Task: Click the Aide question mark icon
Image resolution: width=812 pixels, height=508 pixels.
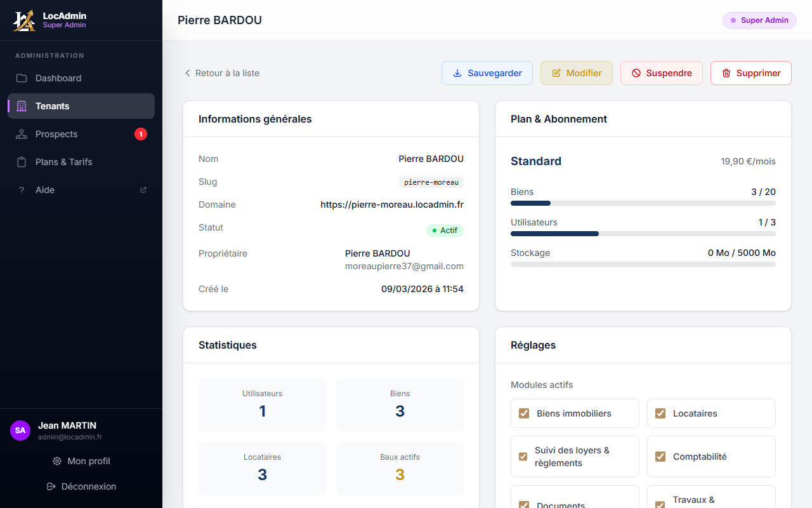Action: [x=21, y=190]
